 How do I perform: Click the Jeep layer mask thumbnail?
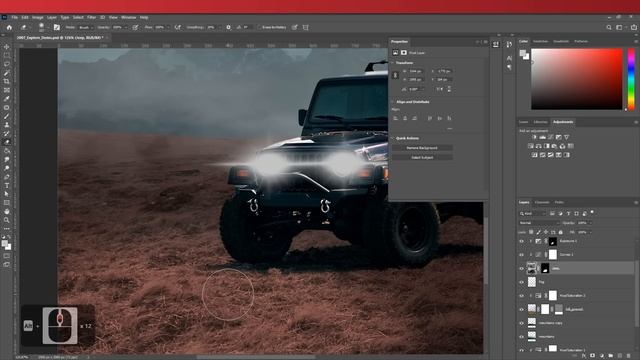coord(545,269)
